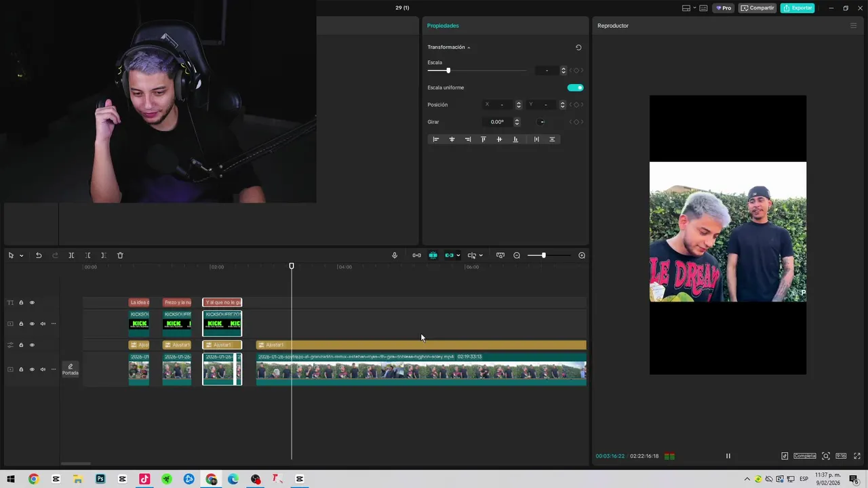Click the align top icon

(x=484, y=140)
